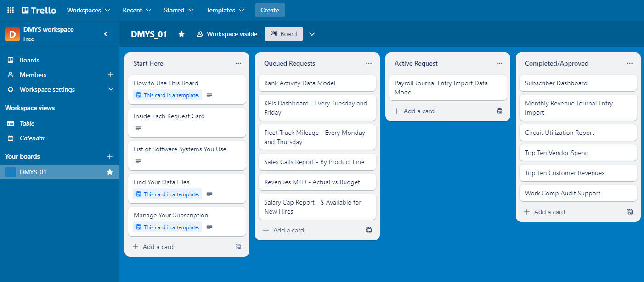Open the Calendar workspace view

(32, 138)
